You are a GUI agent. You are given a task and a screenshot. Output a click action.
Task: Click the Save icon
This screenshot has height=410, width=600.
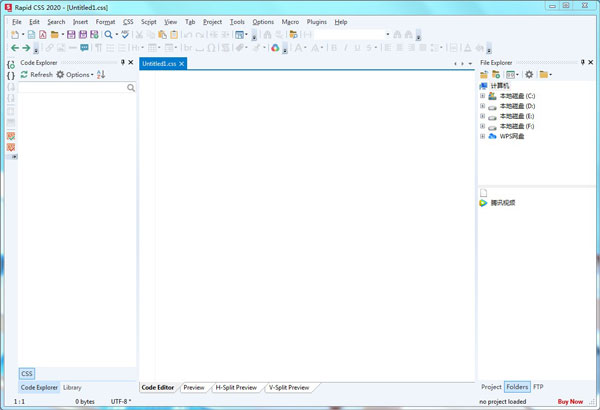pos(71,35)
